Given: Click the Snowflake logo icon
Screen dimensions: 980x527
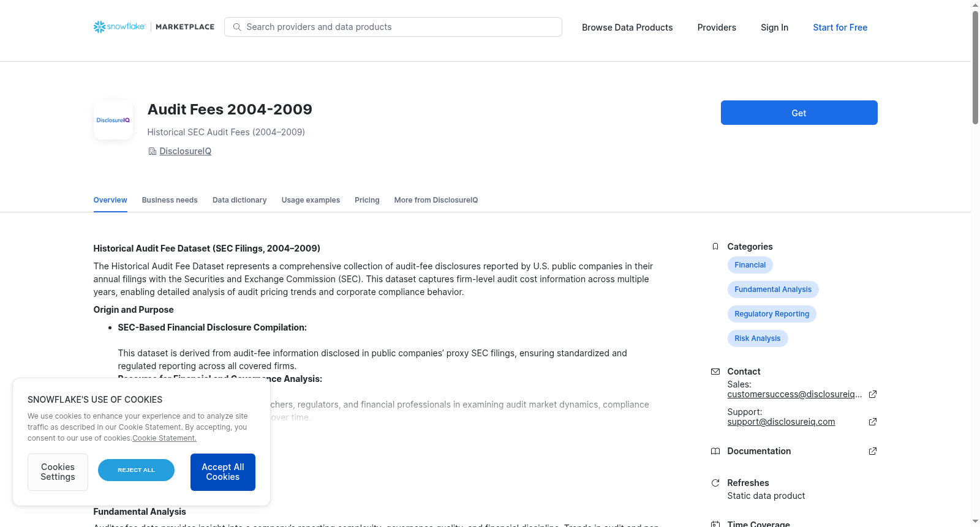Looking at the screenshot, I should (x=99, y=27).
